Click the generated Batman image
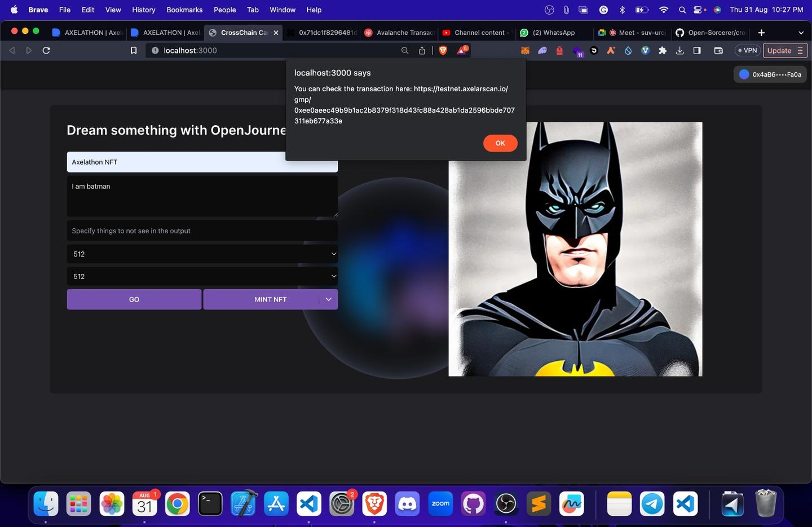This screenshot has height=527, width=812. coord(575,249)
